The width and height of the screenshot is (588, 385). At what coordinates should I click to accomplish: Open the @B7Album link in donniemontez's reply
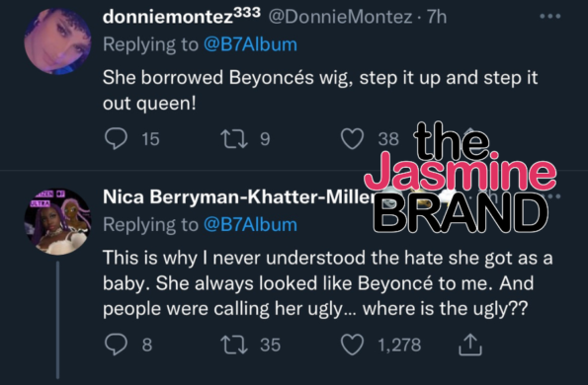(x=250, y=44)
